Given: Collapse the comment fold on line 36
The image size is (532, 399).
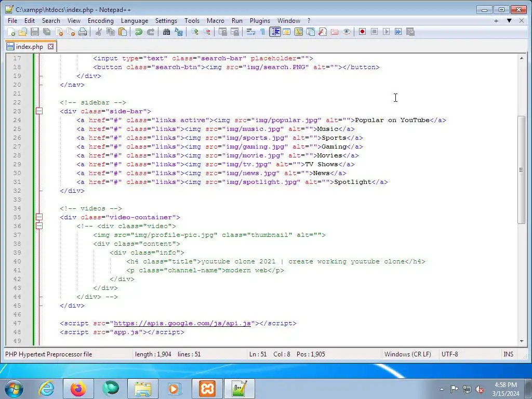Looking at the screenshot, I should click(x=39, y=225).
